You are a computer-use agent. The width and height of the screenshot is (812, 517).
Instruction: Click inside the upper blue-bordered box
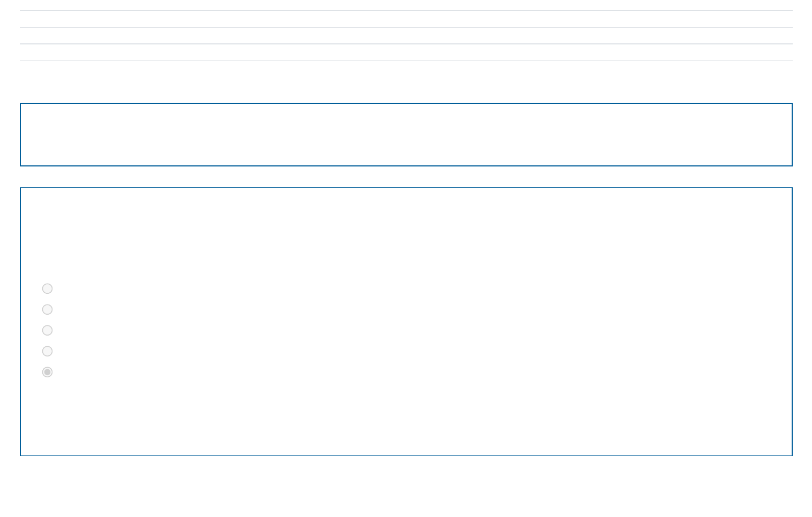[406, 134]
